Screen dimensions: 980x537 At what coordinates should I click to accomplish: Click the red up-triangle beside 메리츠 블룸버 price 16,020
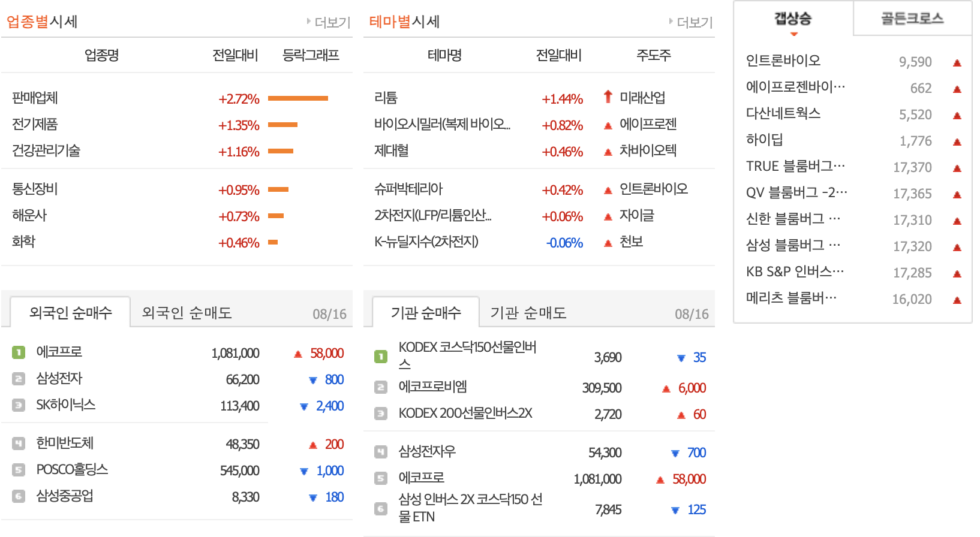click(x=957, y=300)
